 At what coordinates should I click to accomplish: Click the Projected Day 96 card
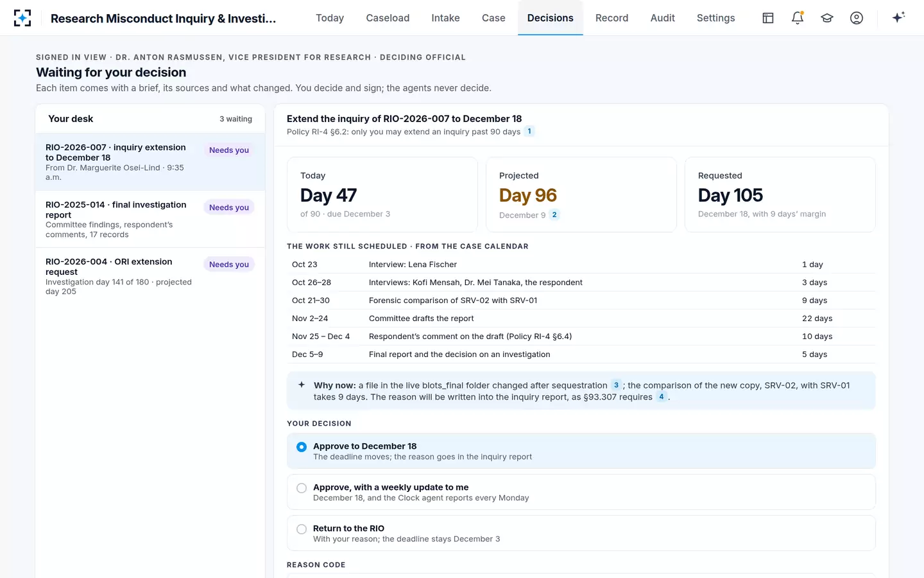click(581, 195)
